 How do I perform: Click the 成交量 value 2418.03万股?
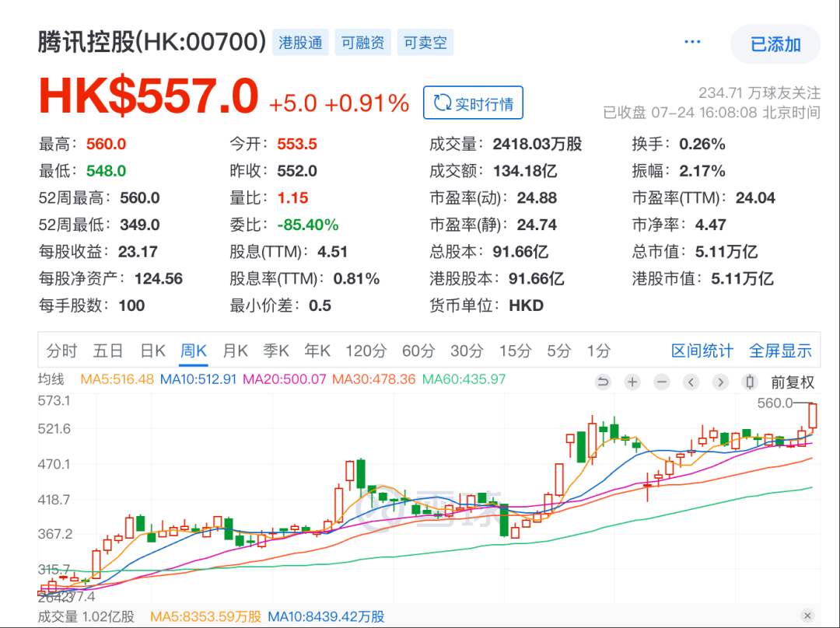point(537,144)
